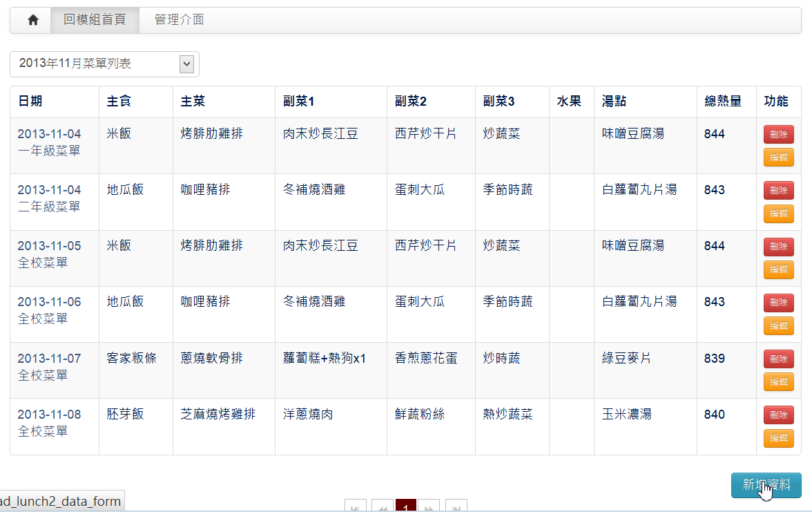Go to previous page in pagination
The width and height of the screenshot is (812, 512).
[382, 507]
